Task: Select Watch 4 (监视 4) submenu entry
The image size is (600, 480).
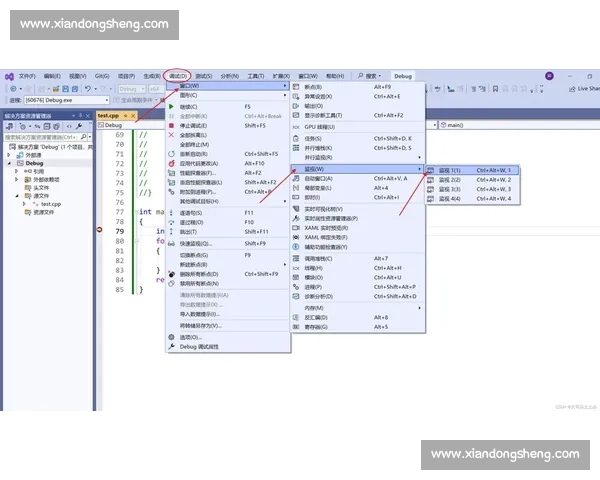Action: (x=473, y=199)
